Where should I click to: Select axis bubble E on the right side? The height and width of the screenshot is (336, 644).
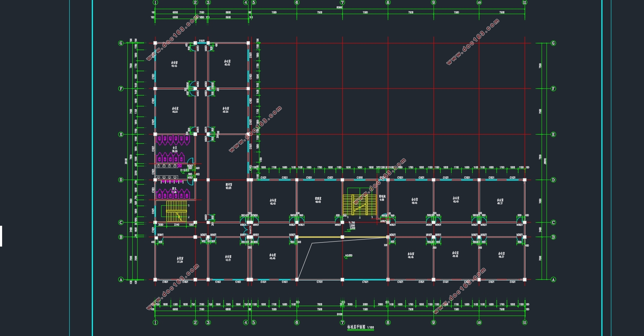(x=553, y=135)
